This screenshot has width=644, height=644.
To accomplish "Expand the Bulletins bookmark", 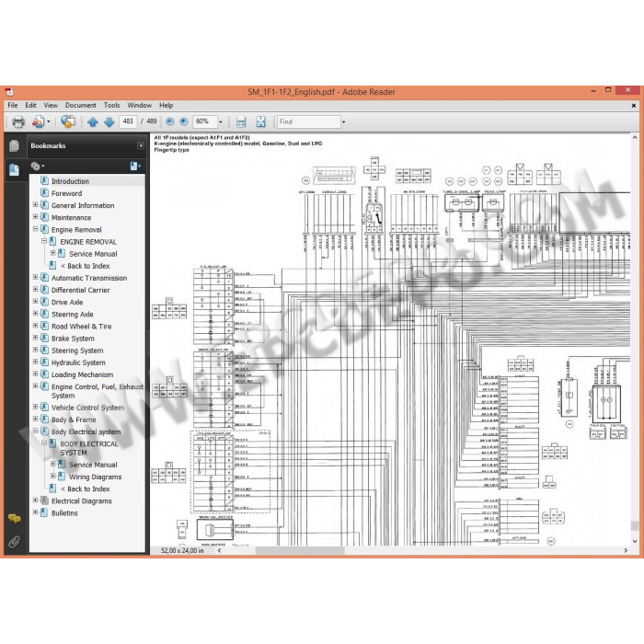I will pyautogui.click(x=35, y=512).
